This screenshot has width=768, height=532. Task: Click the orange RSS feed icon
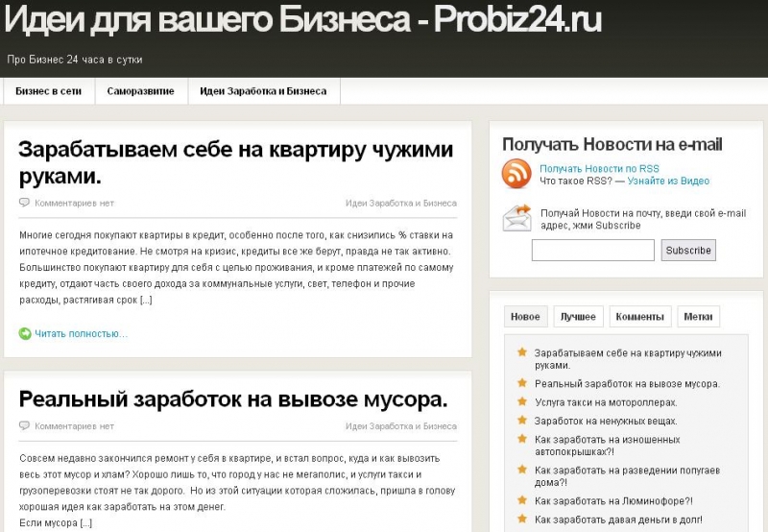click(x=516, y=174)
